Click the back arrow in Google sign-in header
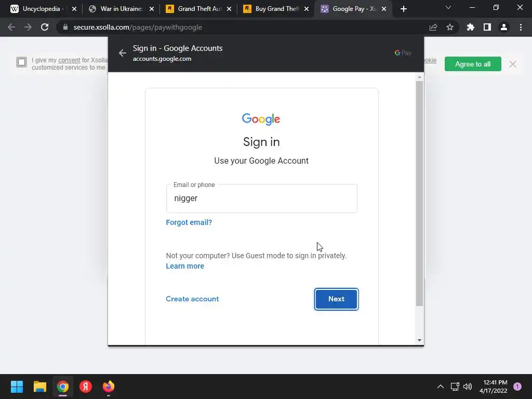Image resolution: width=532 pixels, height=399 pixels. coord(123,53)
